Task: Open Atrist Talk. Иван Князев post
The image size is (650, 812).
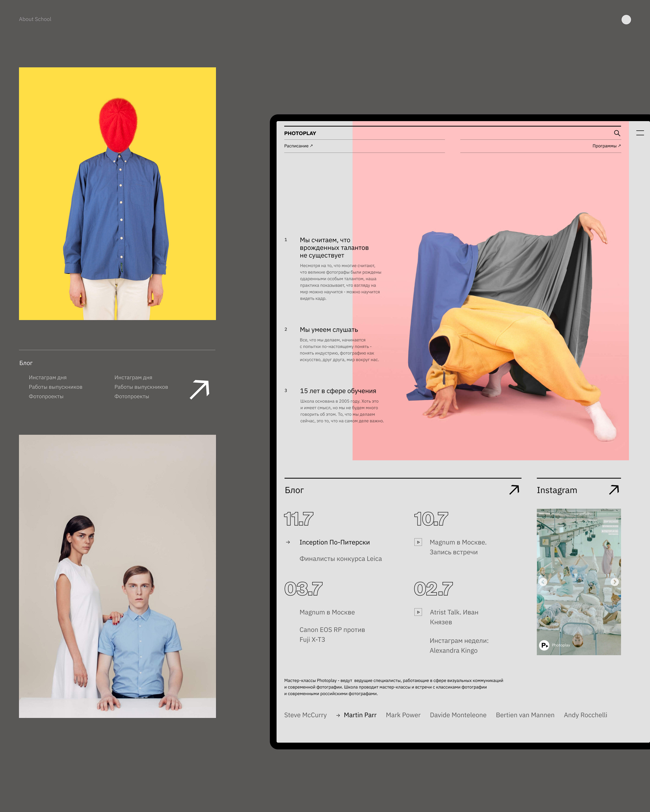Action: pyautogui.click(x=454, y=617)
